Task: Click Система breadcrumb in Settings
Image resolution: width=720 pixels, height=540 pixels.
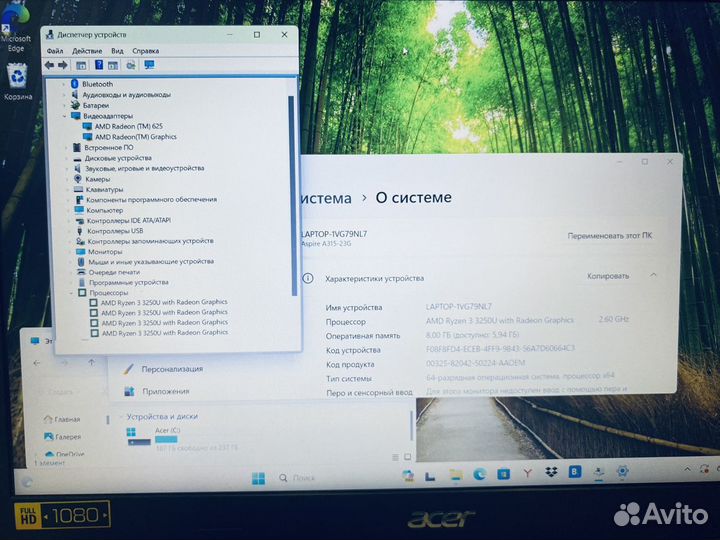Action: coord(326,198)
